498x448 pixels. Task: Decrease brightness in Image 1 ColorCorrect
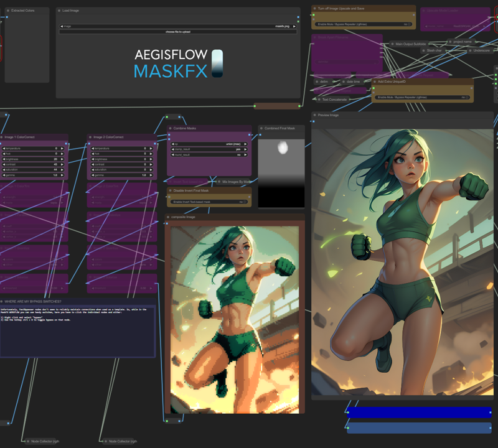4,159
